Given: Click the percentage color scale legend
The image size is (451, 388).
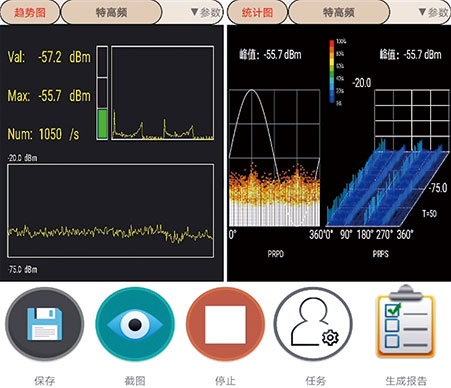Looking at the screenshot, I should 337,72.
